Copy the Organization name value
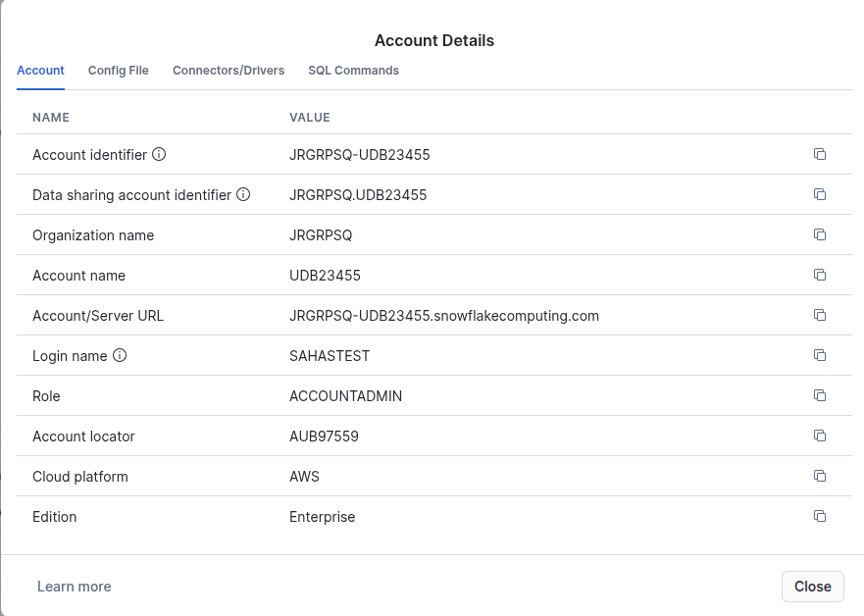Image resolution: width=864 pixels, height=616 pixels. click(x=820, y=234)
